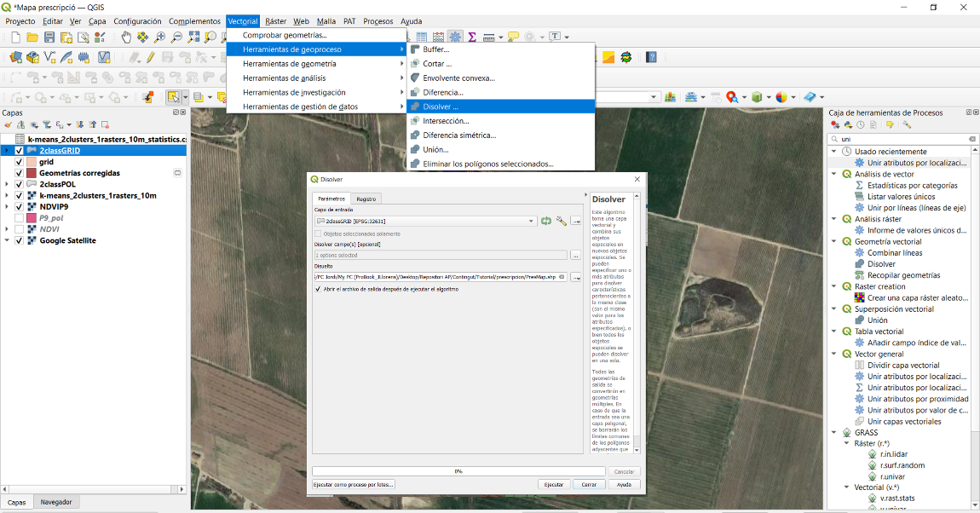
Task: Click the Open Layer Styling brush icon
Action: click(x=9, y=124)
